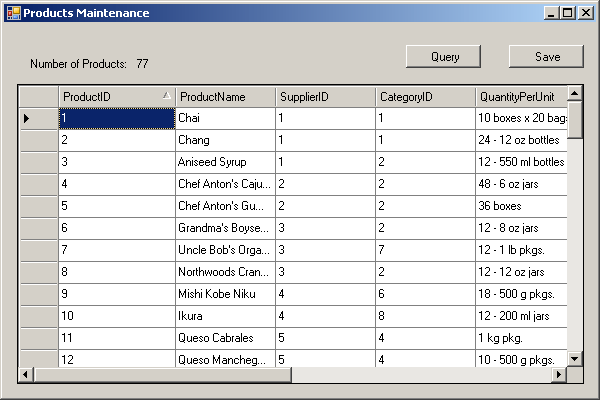The width and height of the screenshot is (600, 400).
Task: Click the ProductName column header
Action: (x=225, y=96)
